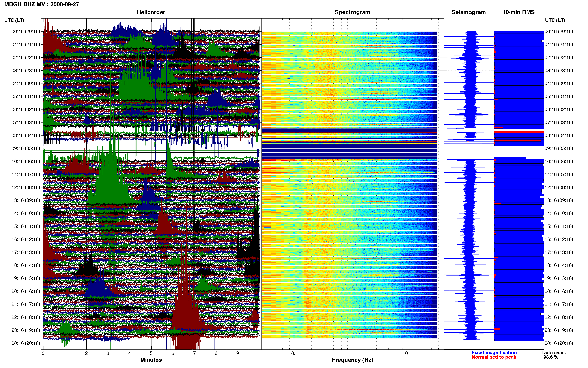Image resolution: width=588 pixels, height=368 pixels.
Task: Click the left time label '06:16 (02:16)'
Action: (26, 109)
